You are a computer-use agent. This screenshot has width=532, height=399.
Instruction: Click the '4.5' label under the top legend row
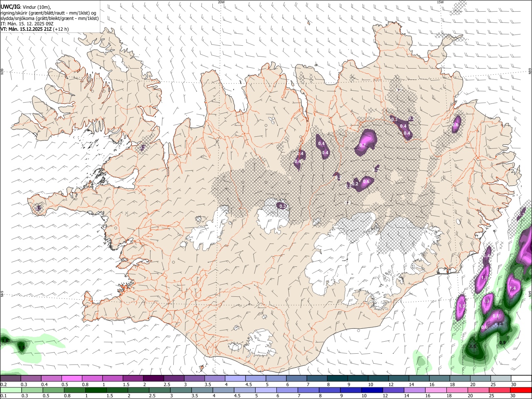point(249,384)
